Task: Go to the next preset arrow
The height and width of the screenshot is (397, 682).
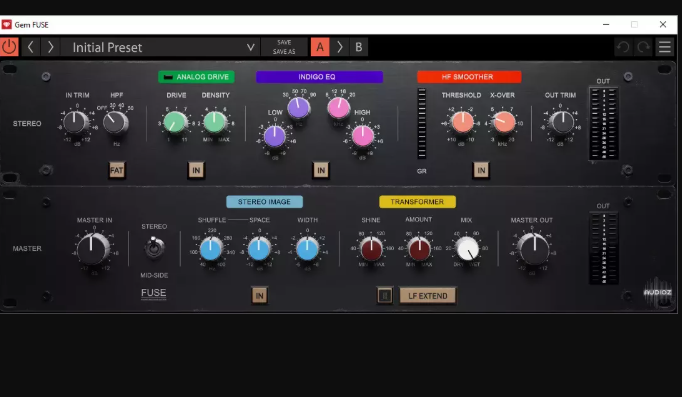Action: click(x=50, y=47)
